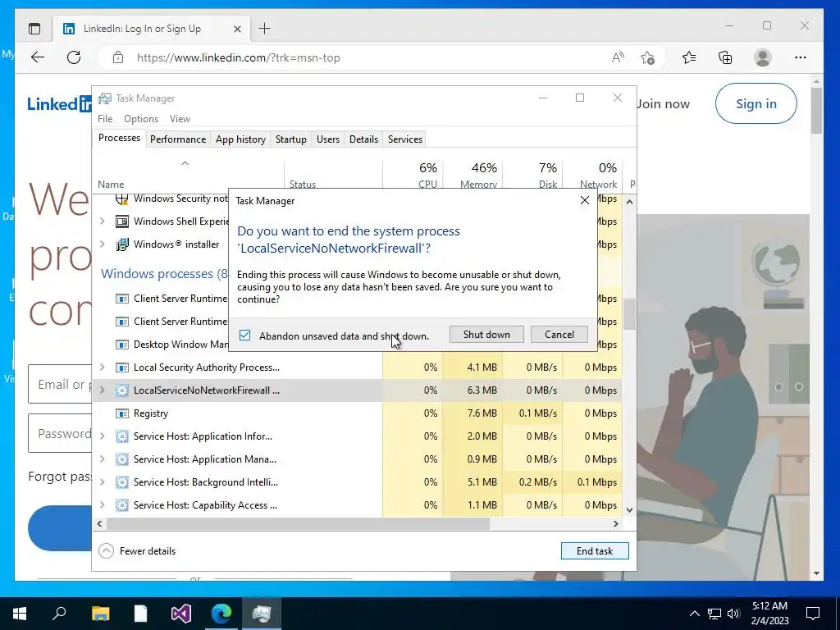Click End task button in Task Manager
Image resolution: width=840 pixels, height=630 pixels.
click(x=595, y=550)
